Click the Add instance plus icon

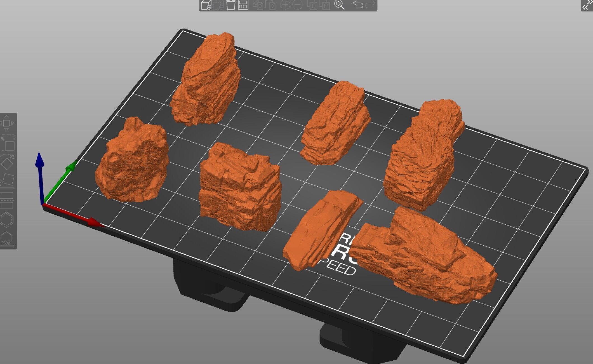pos(285,5)
